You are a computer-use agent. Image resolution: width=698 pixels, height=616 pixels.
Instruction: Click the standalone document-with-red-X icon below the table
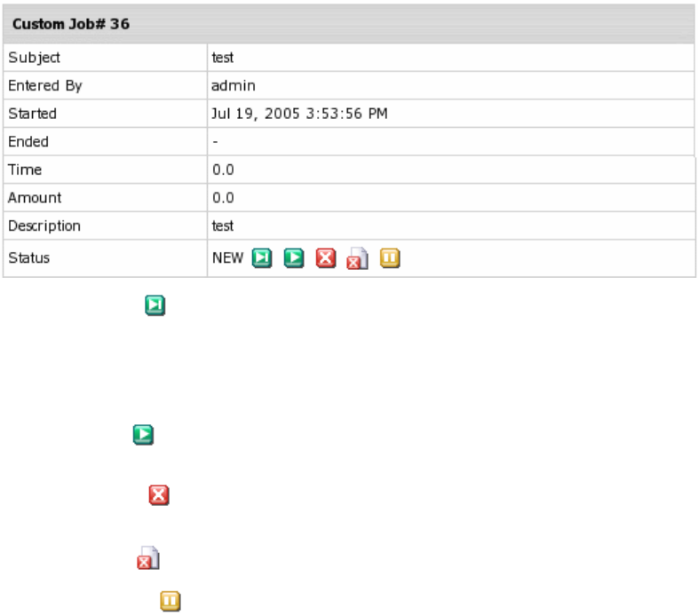pos(148,557)
